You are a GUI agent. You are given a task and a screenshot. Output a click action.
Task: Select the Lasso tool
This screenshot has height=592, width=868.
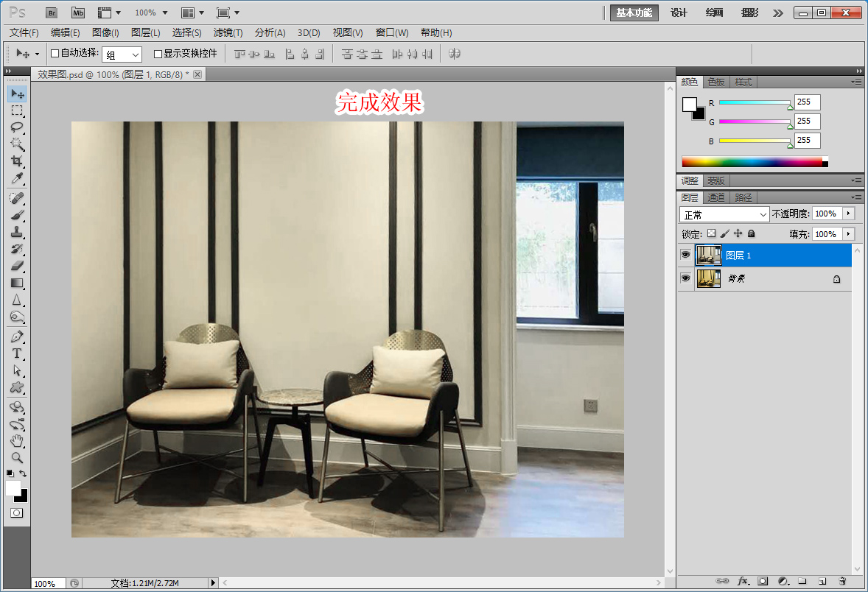(x=17, y=127)
